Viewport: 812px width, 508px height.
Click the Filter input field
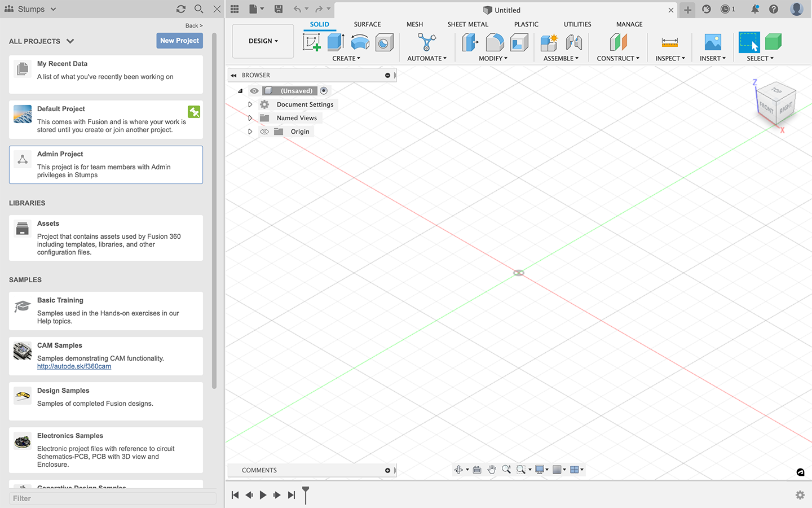[x=113, y=498]
